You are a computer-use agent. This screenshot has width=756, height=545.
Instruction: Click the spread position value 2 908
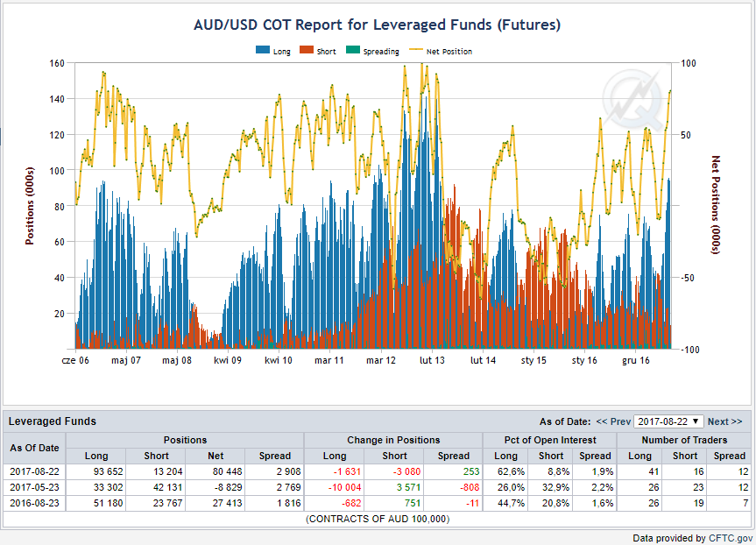tap(289, 471)
